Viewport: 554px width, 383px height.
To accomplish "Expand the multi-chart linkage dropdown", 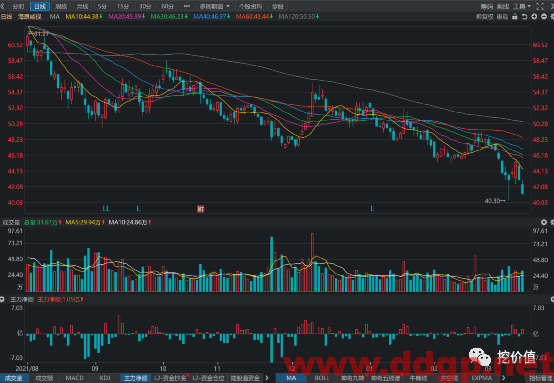I will [214, 6].
